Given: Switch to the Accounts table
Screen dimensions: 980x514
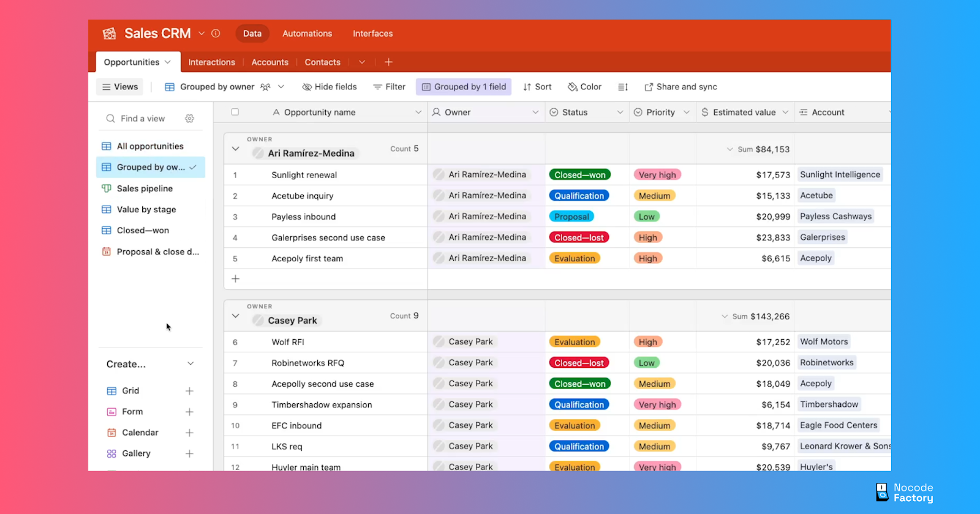Looking at the screenshot, I should pos(270,62).
